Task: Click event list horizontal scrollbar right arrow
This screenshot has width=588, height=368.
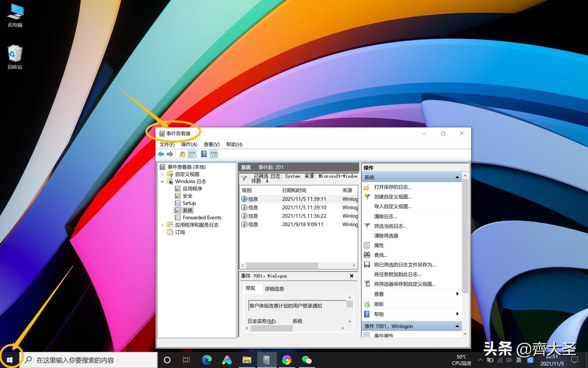Action: coord(354,266)
